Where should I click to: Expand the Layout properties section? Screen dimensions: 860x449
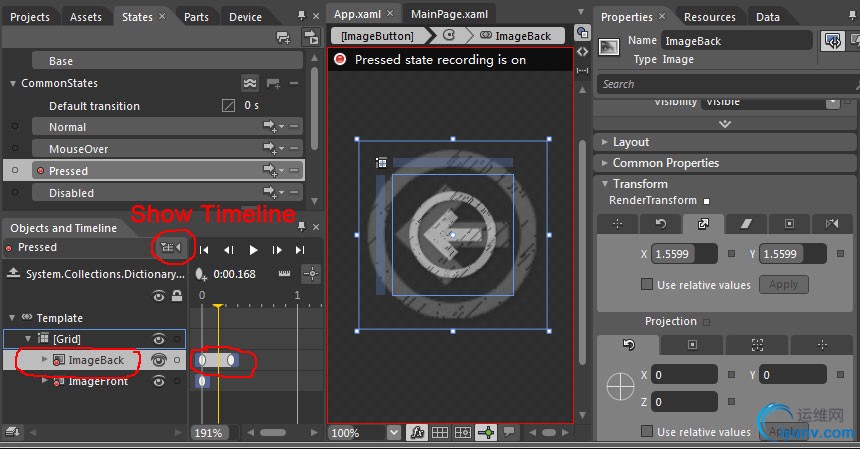tap(604, 142)
